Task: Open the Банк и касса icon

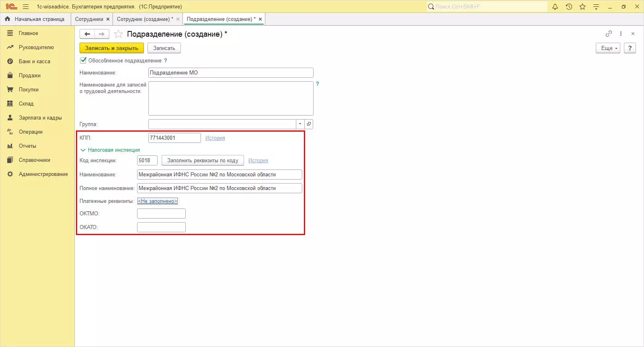Action: pyautogui.click(x=10, y=61)
